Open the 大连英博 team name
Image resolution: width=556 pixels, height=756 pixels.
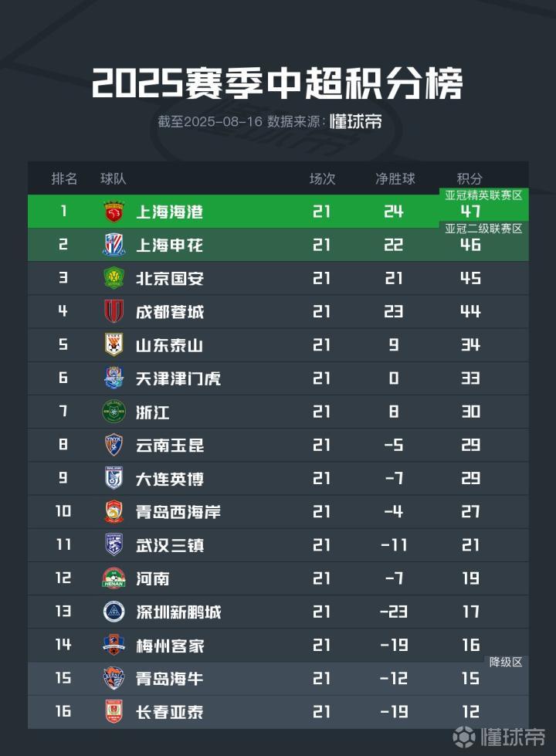coord(169,479)
